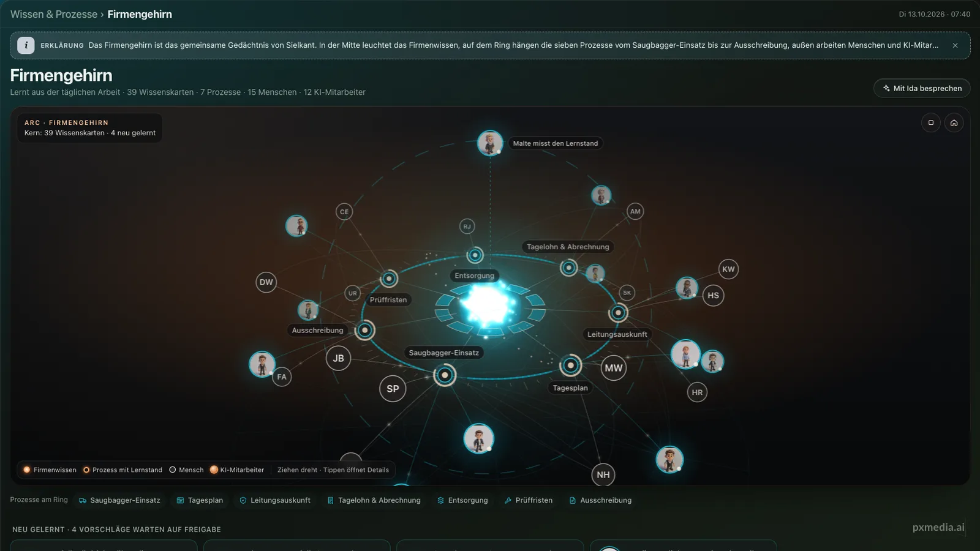This screenshot has width=980, height=551.
Task: Open Entsorgung process chip below graph
Action: click(x=462, y=500)
